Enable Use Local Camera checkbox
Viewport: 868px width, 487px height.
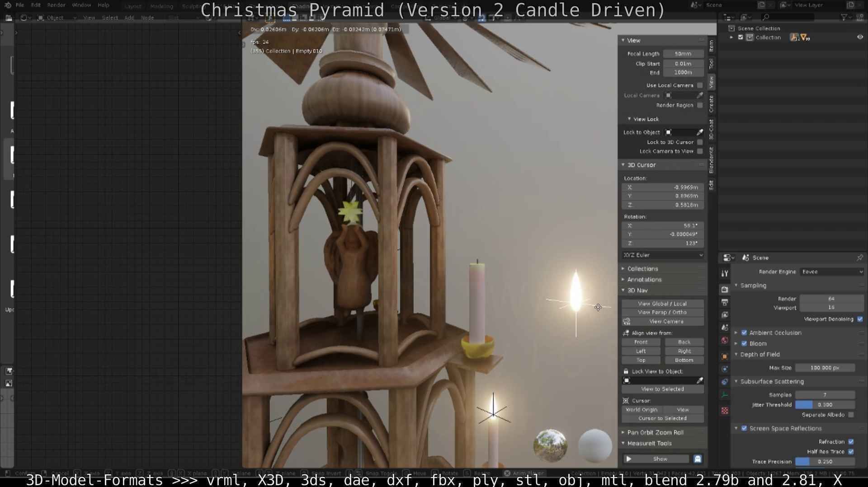point(700,85)
